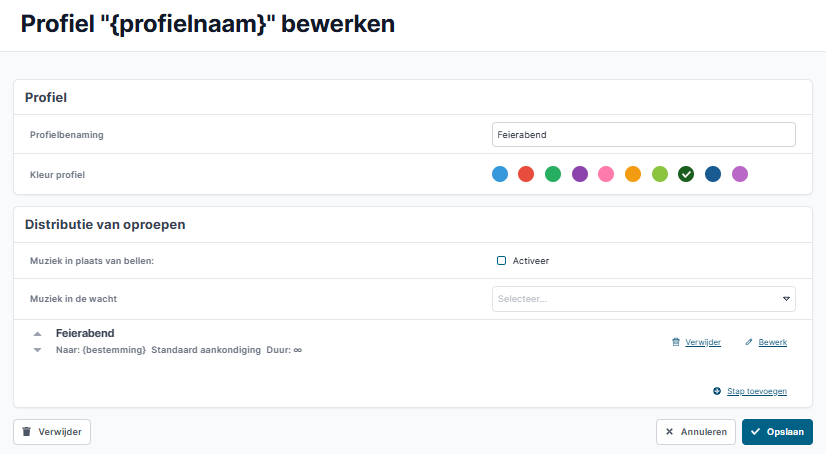Click the Profielbenaming text field

644,135
